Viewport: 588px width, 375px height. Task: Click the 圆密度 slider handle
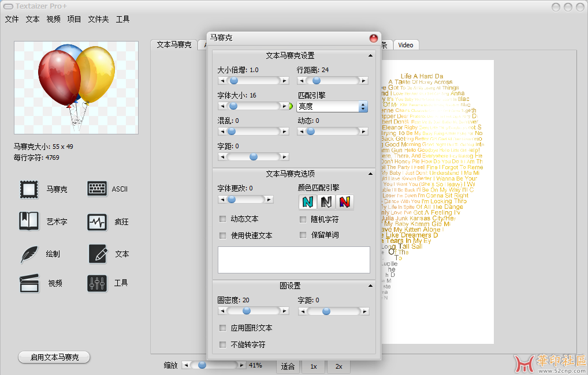point(247,311)
